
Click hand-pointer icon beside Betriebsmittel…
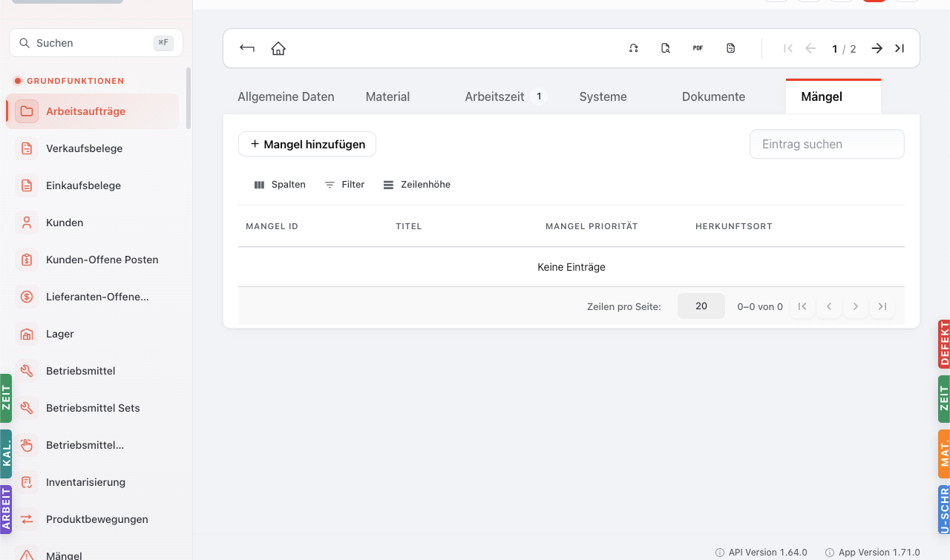[x=27, y=445]
